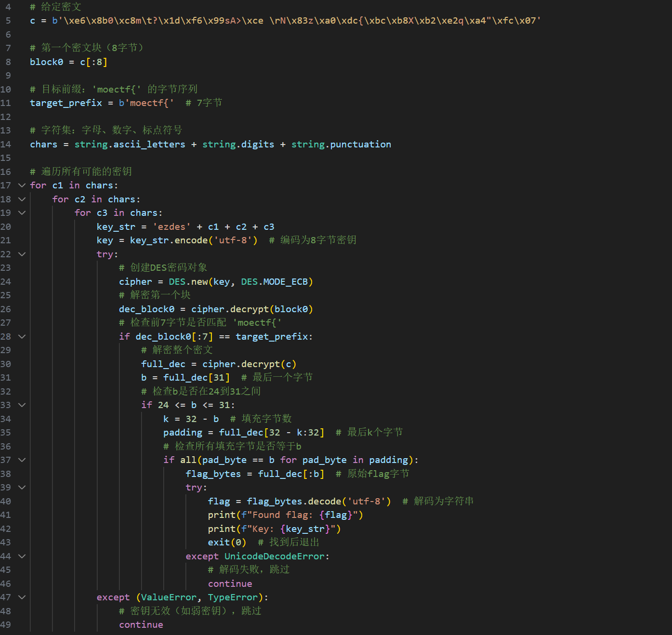Collapse the 'for c1 in chars' loop
Viewport: 672px width, 635px height.
[22, 185]
